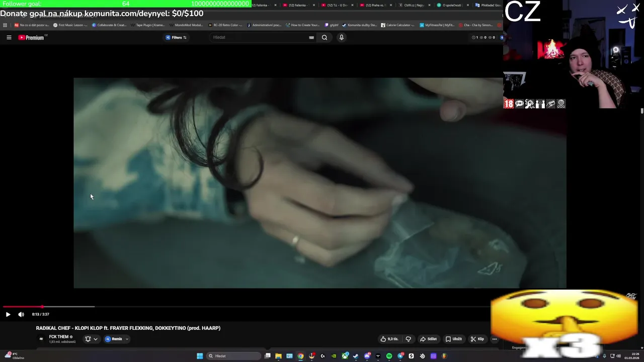Viewport: 644px width, 362px height.
Task: Open 'Na co si dát pozor' bookmark
Action: (32, 25)
